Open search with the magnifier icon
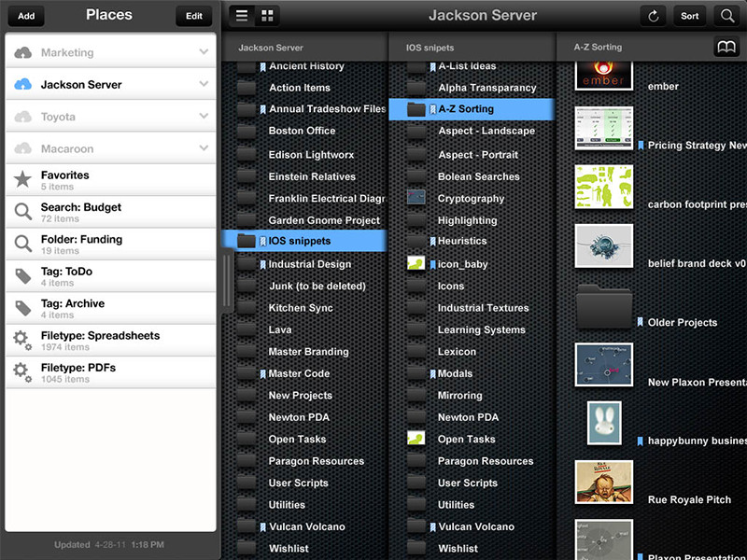 point(726,16)
